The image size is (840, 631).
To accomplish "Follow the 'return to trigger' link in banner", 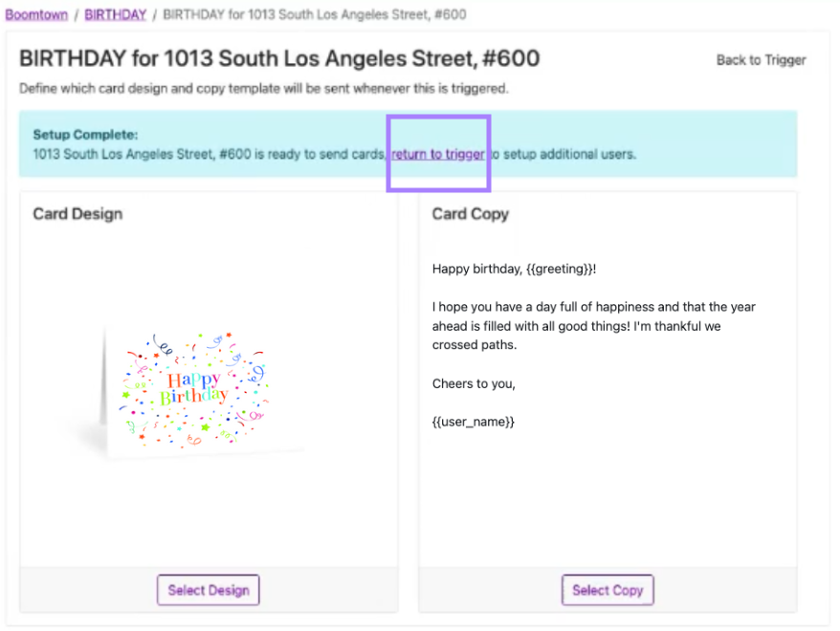I will 437,154.
